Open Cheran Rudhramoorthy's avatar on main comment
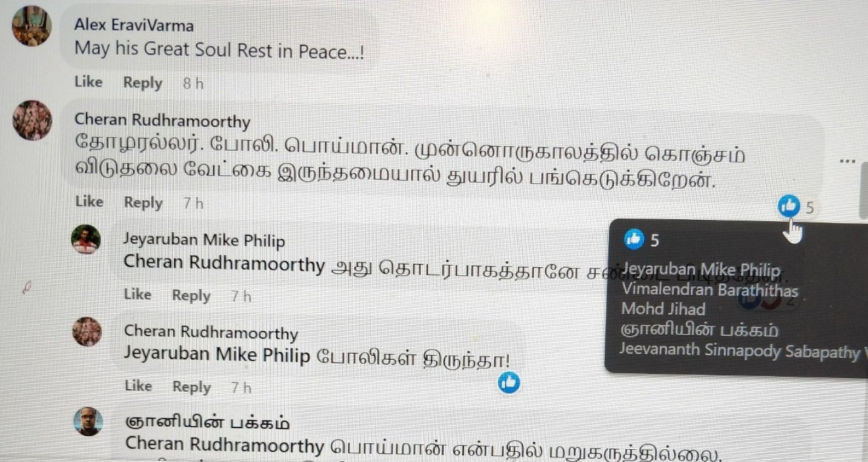This screenshot has height=462, width=868. 32,120
